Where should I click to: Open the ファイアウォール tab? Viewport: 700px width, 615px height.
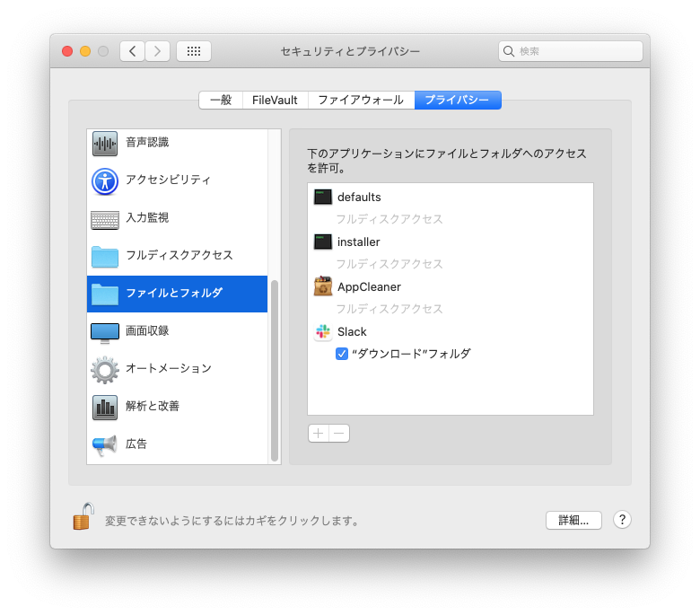click(x=361, y=100)
